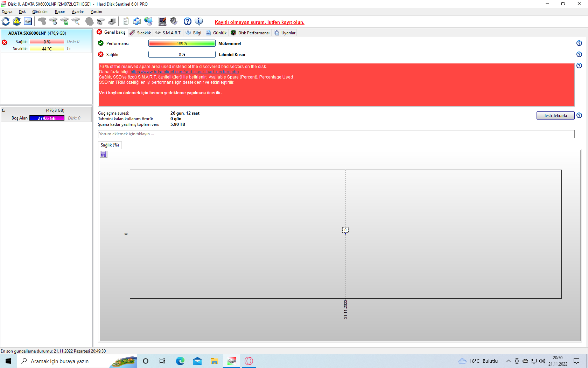Click the Testi Tekrarla button
This screenshot has width=588, height=368.
point(555,116)
